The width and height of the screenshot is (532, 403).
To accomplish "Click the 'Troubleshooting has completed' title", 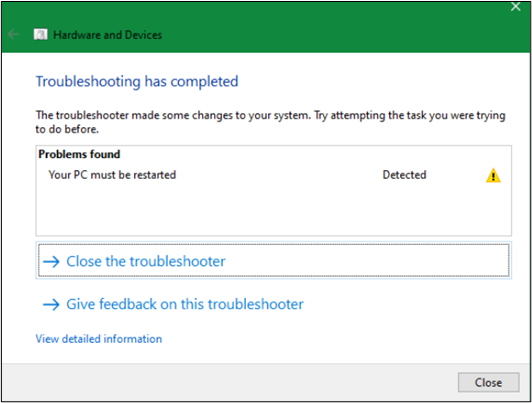I will click(x=137, y=82).
